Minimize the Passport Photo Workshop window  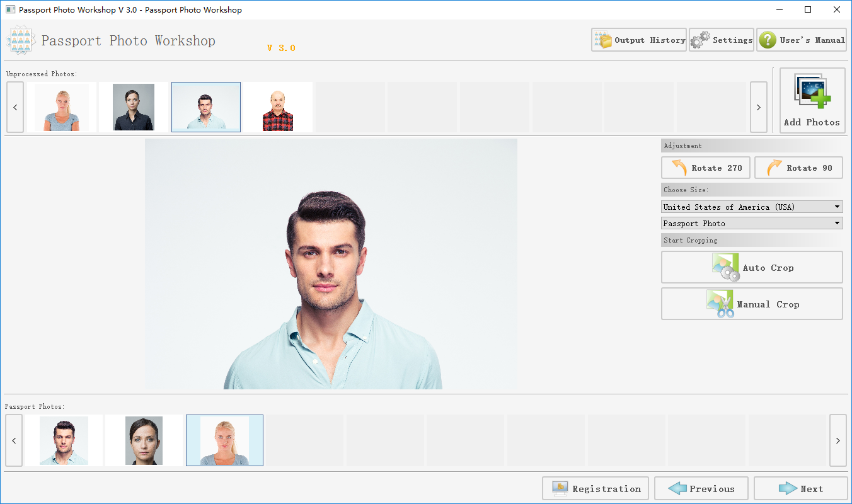780,9
